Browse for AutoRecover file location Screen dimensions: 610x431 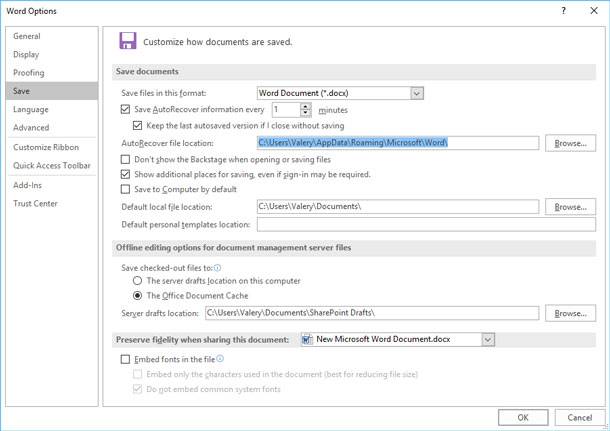coord(570,143)
